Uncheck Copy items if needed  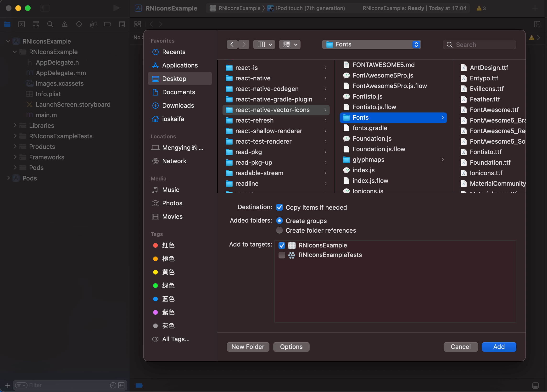coord(279,207)
